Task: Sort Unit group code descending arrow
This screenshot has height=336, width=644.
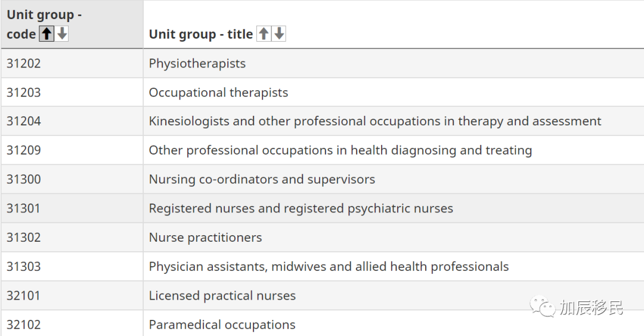Action: tap(62, 34)
